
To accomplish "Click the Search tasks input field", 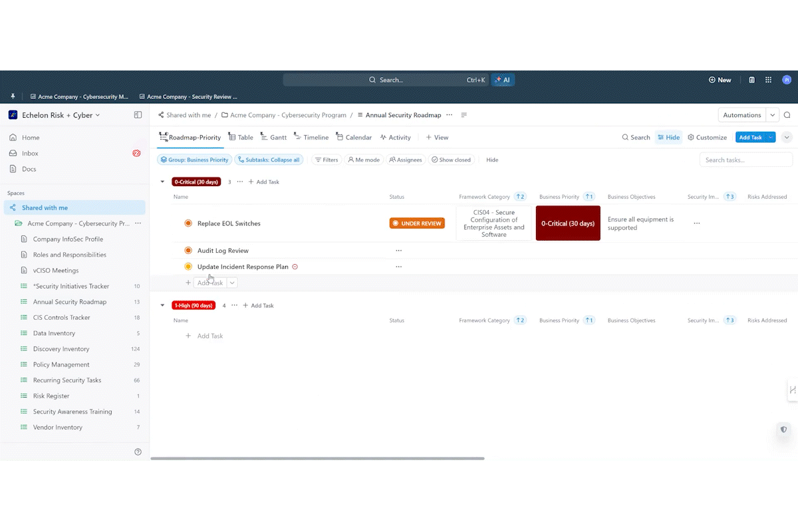I will coord(745,160).
